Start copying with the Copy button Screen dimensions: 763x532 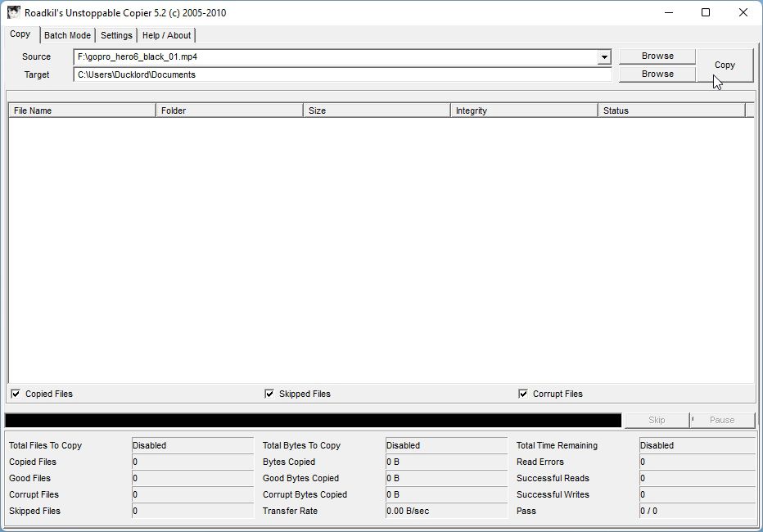[725, 65]
